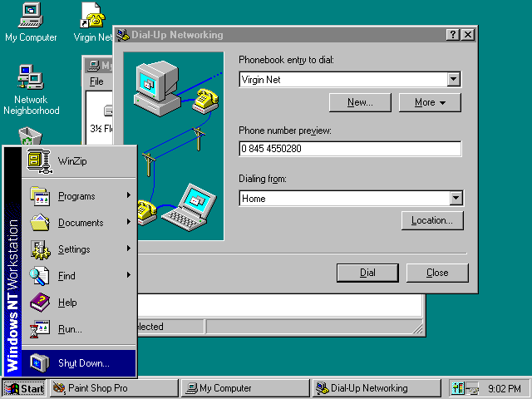Open the Virgin Net desktop shortcut
This screenshot has height=399, width=532.
click(91, 15)
